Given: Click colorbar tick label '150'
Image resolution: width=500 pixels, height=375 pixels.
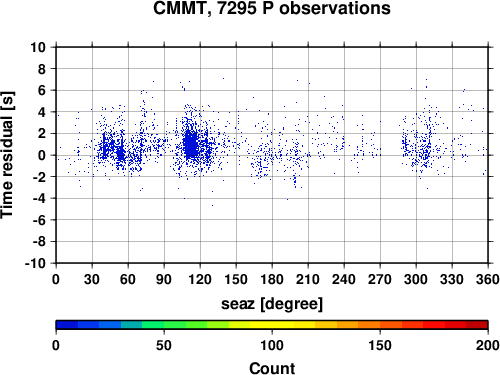Looking at the screenshot, I should point(380,345).
